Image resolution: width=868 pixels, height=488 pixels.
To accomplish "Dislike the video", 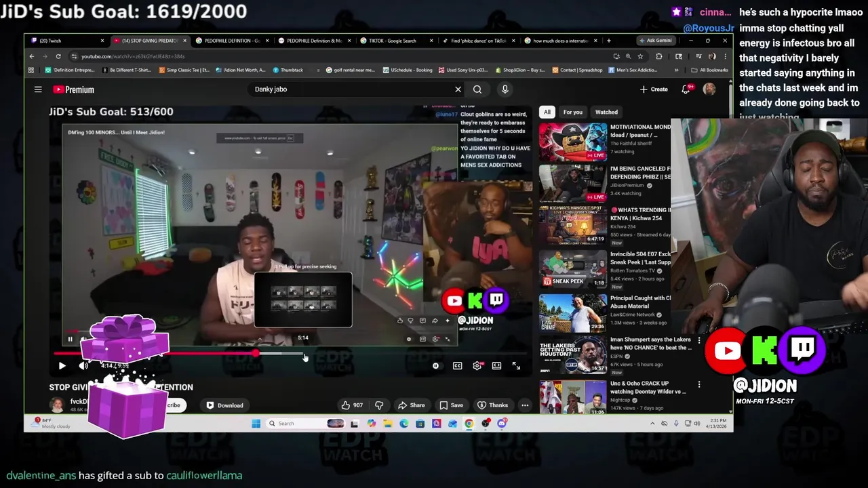I will tap(379, 405).
